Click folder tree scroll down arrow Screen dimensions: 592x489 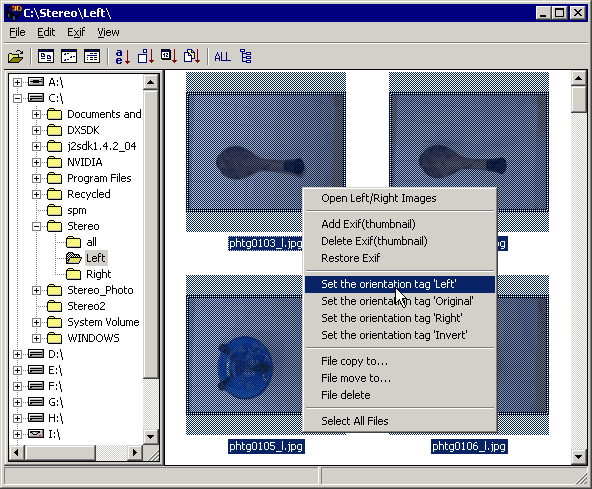pos(151,437)
